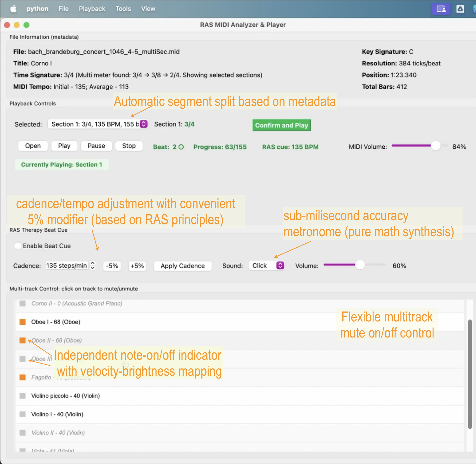Click the cadence stepper arrows
This screenshot has width=476, height=464.
click(x=92, y=265)
